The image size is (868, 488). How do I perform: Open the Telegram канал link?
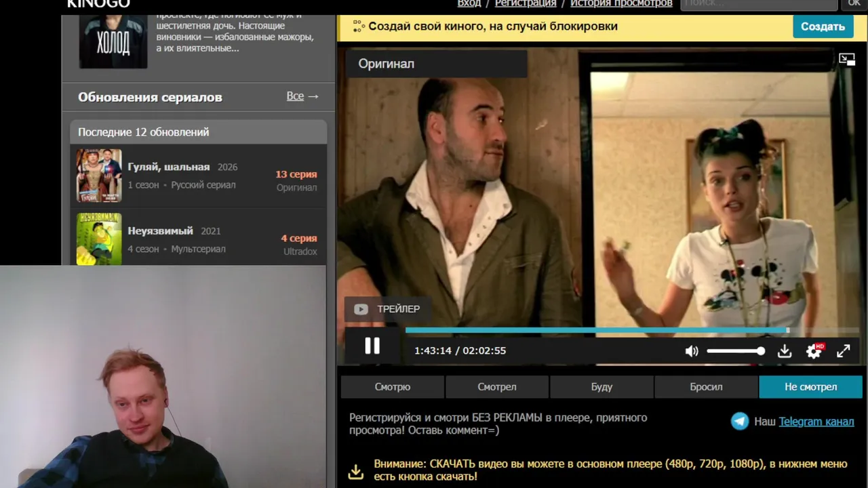pos(816,422)
